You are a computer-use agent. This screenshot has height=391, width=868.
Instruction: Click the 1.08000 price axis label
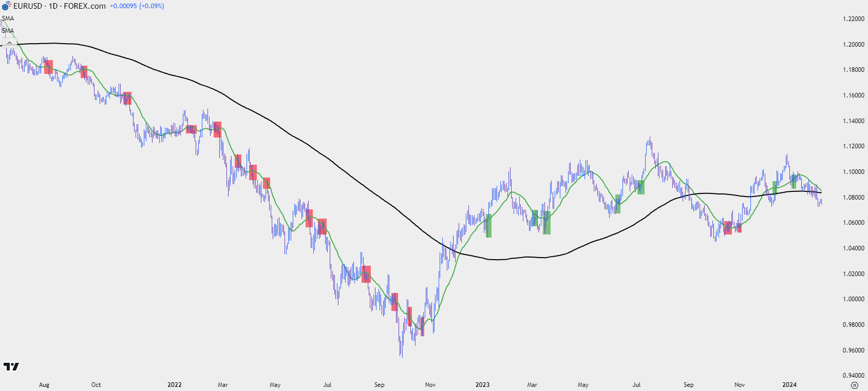(854, 198)
